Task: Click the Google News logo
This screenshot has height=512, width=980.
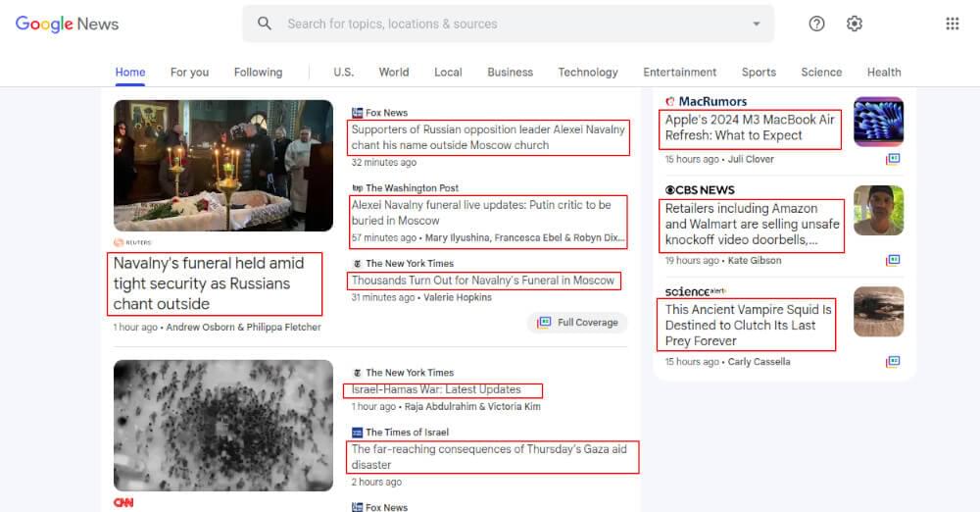Action: [67, 24]
